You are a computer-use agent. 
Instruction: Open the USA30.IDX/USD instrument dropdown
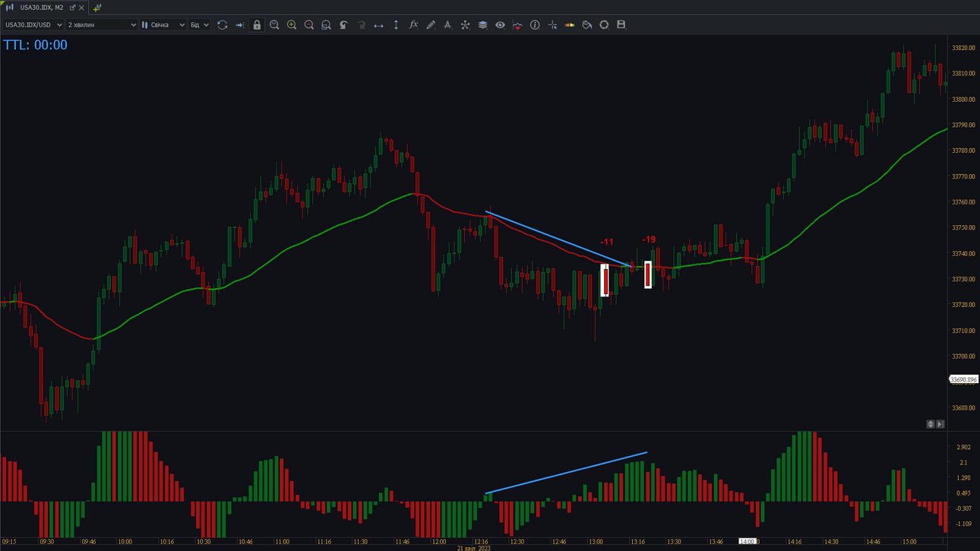tap(33, 25)
